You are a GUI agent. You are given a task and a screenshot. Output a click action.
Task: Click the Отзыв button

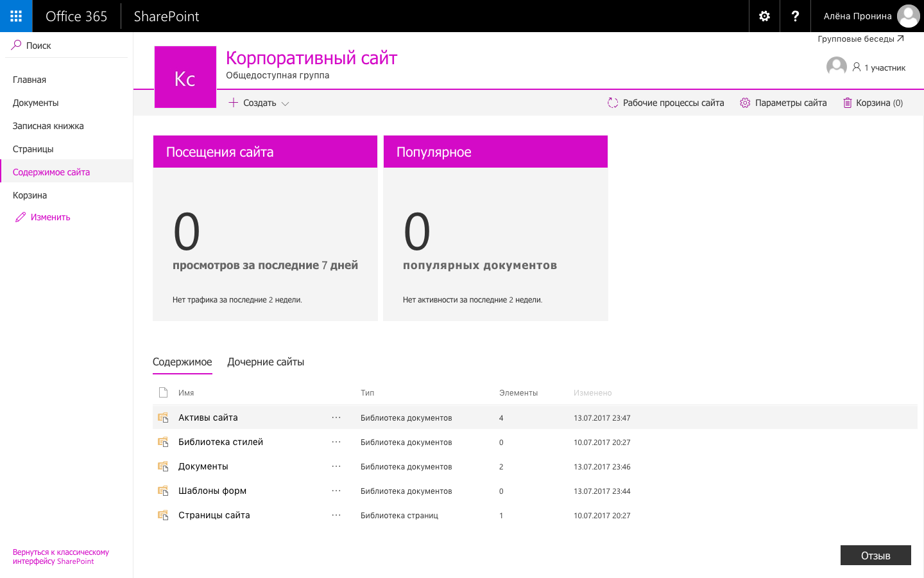pos(875,555)
